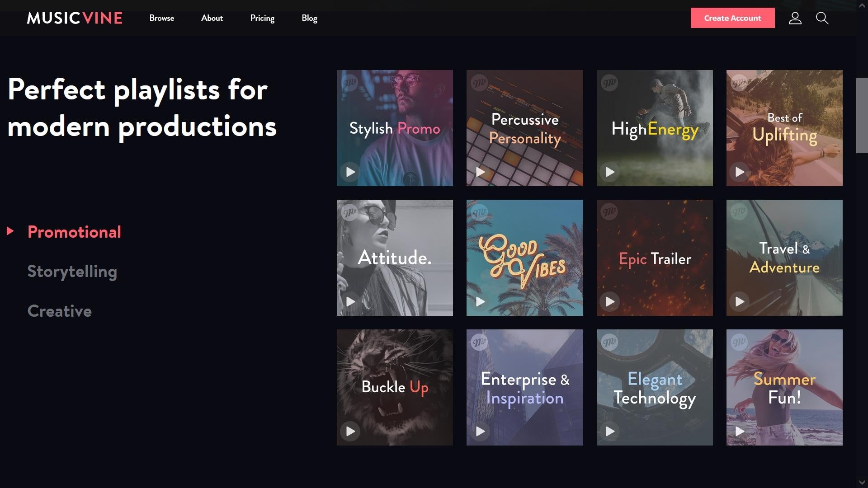
Task: Open the Good Vibes playlist cover
Action: pos(524,258)
